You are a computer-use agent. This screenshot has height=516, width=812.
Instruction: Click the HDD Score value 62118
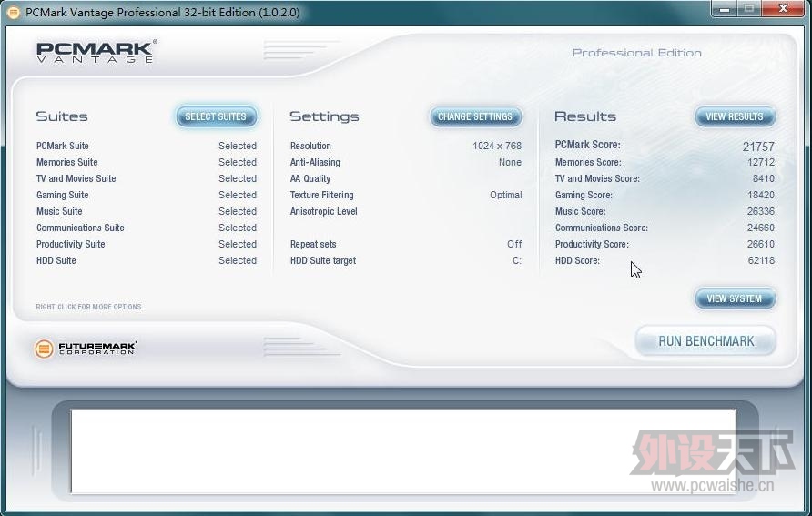point(761,260)
